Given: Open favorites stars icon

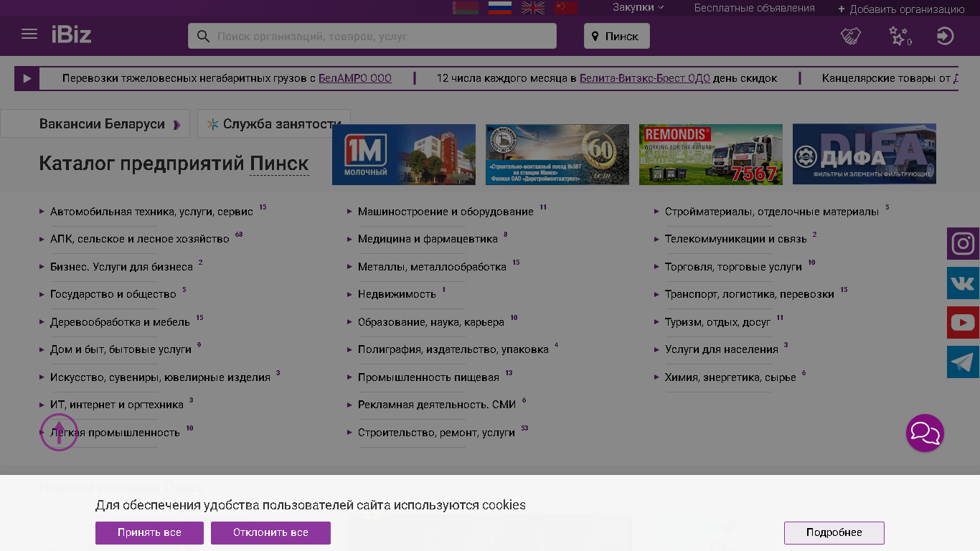Looking at the screenshot, I should click(x=899, y=36).
